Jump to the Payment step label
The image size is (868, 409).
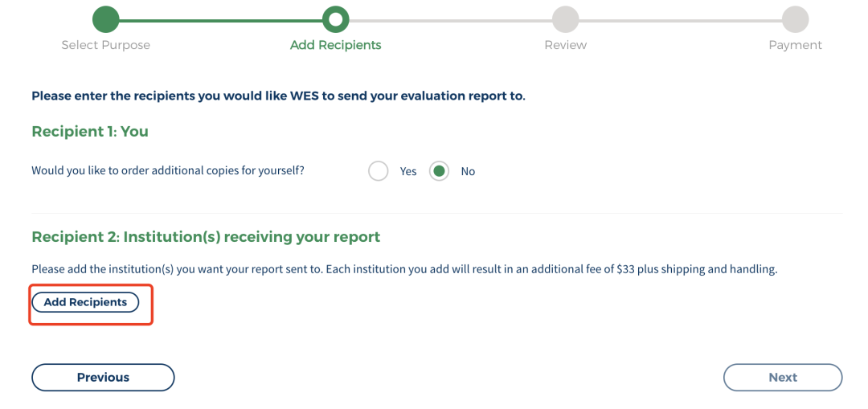click(796, 45)
